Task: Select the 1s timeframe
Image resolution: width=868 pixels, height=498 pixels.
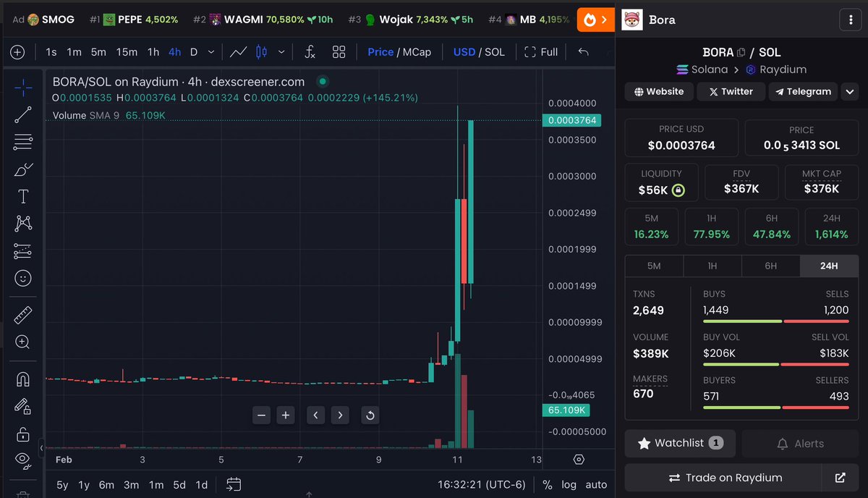Action: [x=51, y=52]
